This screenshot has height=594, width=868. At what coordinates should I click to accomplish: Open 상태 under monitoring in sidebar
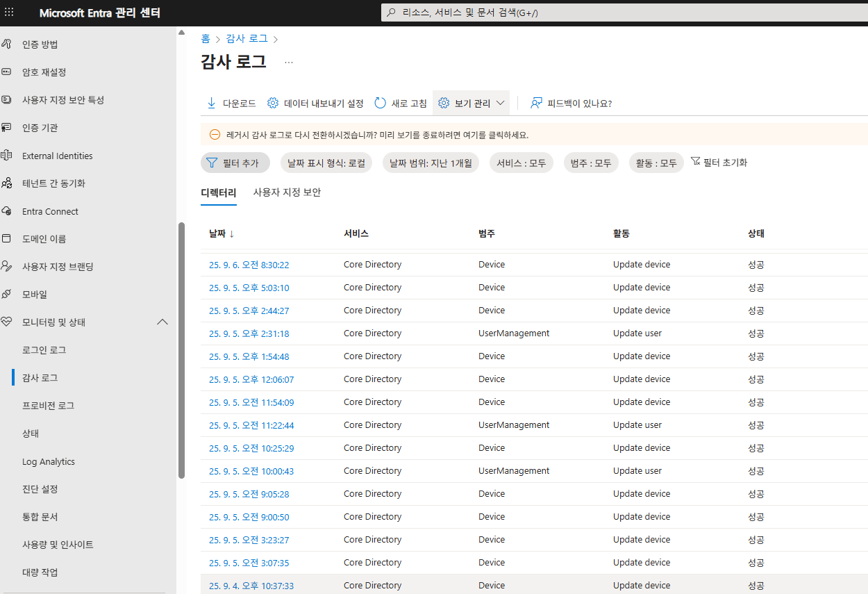click(x=31, y=434)
